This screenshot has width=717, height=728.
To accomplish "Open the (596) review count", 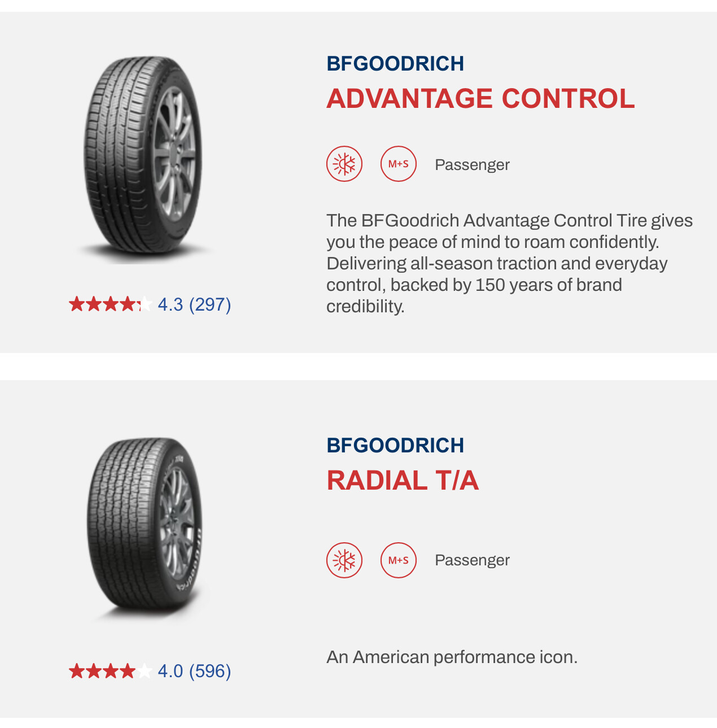I will pyautogui.click(x=210, y=672).
